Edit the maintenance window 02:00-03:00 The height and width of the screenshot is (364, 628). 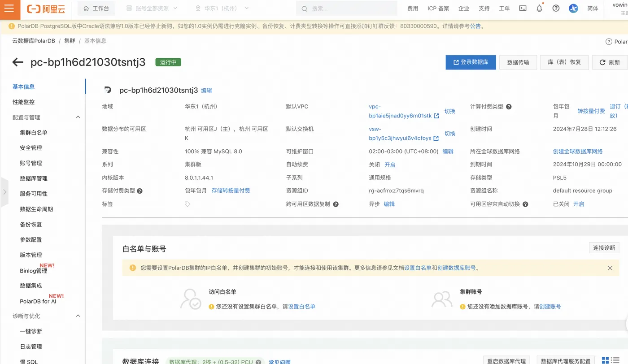tap(448, 152)
